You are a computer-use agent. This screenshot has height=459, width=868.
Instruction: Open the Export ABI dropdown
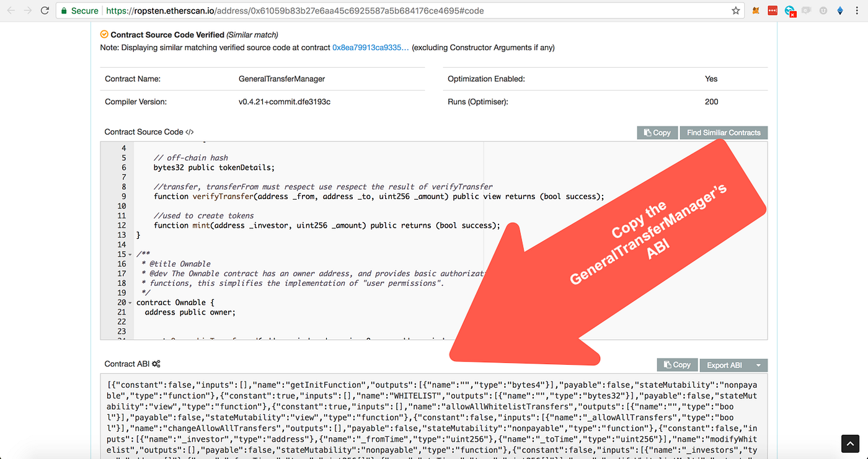(x=733, y=365)
